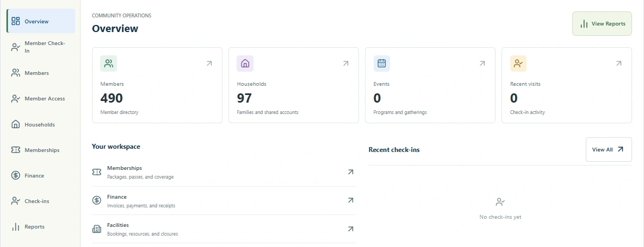
Task: Click 'Bookings, resources, and closures' text
Action: tap(143, 234)
